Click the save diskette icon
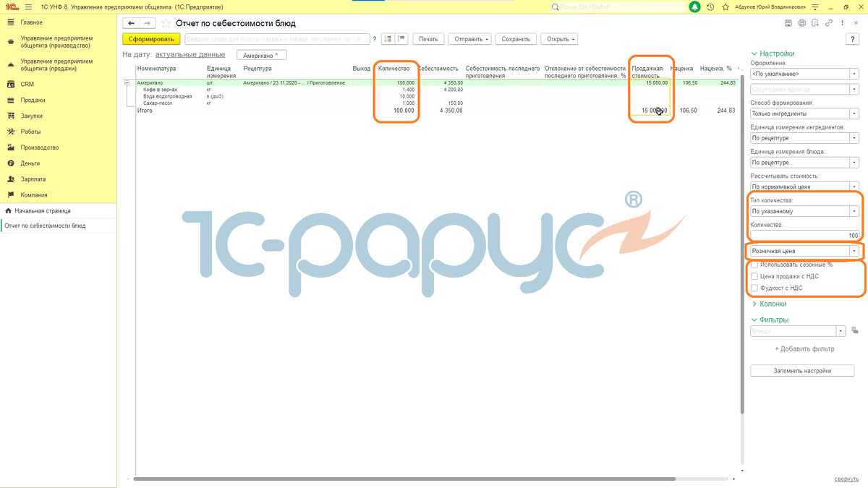 [x=788, y=23]
